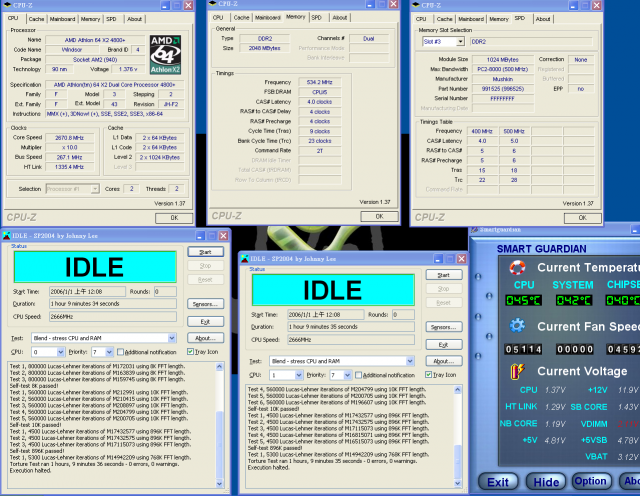This screenshot has height=496, width=640.
Task: Open About in right SP2004 window
Action: [x=444, y=361]
